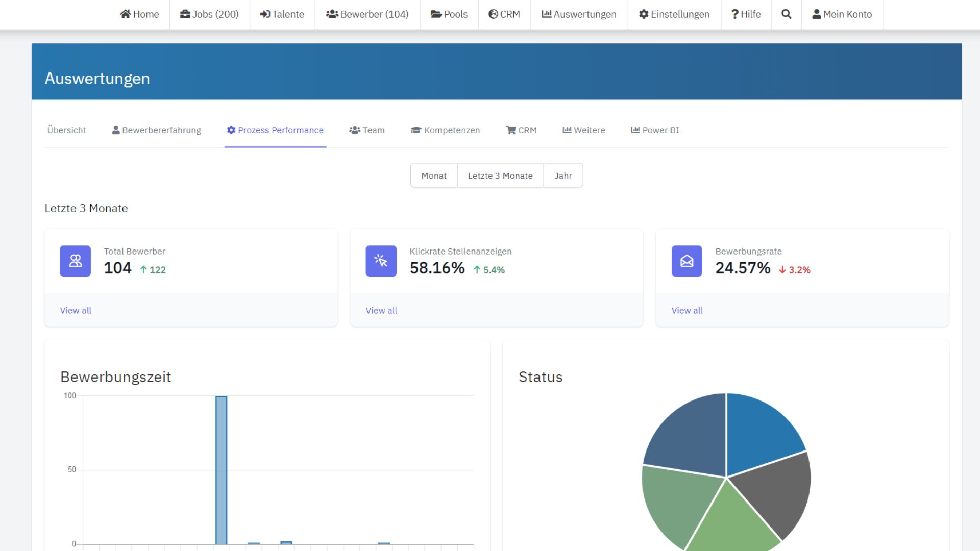The width and height of the screenshot is (980, 551).
Task: Click the green 5.4% increase indicator
Action: [x=489, y=270]
